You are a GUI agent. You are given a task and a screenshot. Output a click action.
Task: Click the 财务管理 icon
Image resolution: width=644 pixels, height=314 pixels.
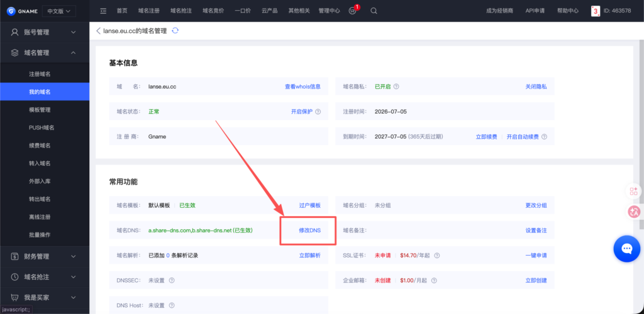point(15,256)
